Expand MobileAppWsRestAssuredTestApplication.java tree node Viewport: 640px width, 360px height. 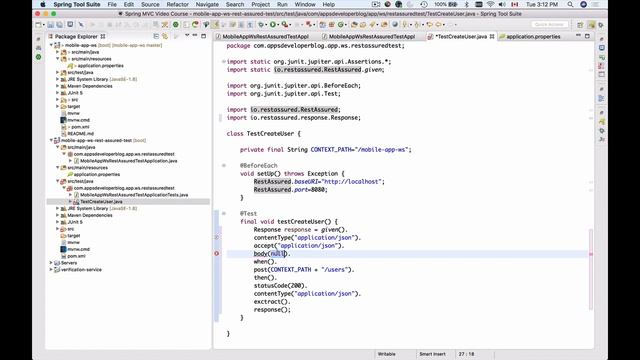coord(71,161)
